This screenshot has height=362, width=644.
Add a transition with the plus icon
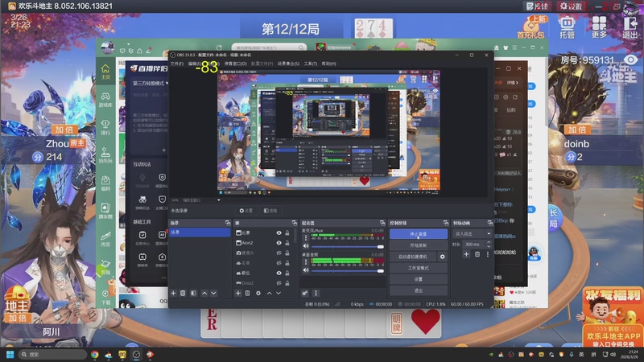tap(466, 254)
